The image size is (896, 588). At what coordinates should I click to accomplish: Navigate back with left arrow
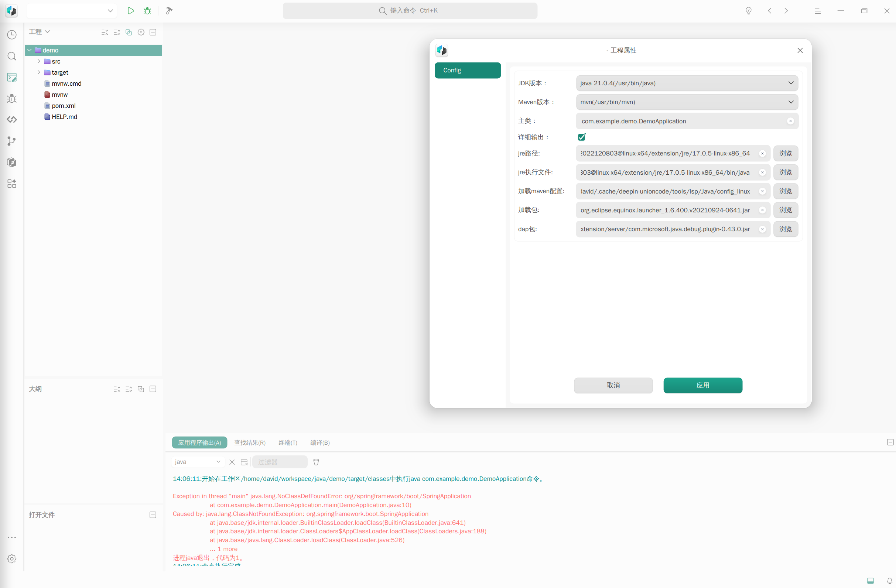770,11
